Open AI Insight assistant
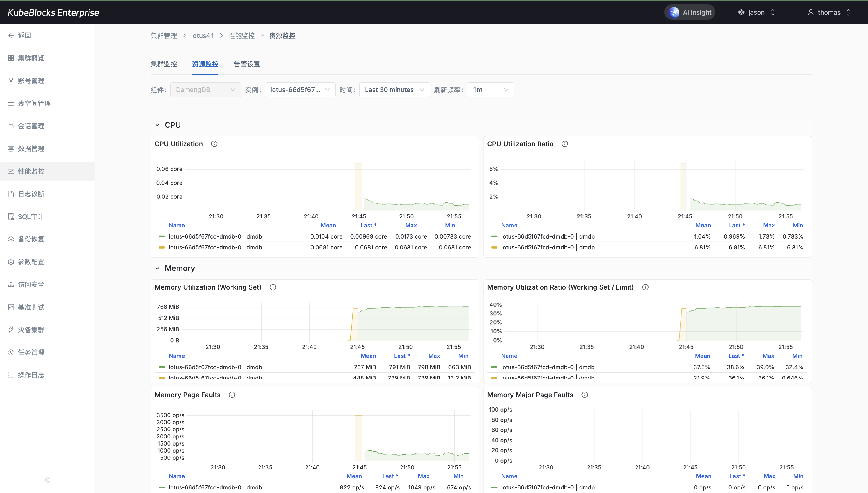This screenshot has height=493, width=868. [x=690, y=12]
